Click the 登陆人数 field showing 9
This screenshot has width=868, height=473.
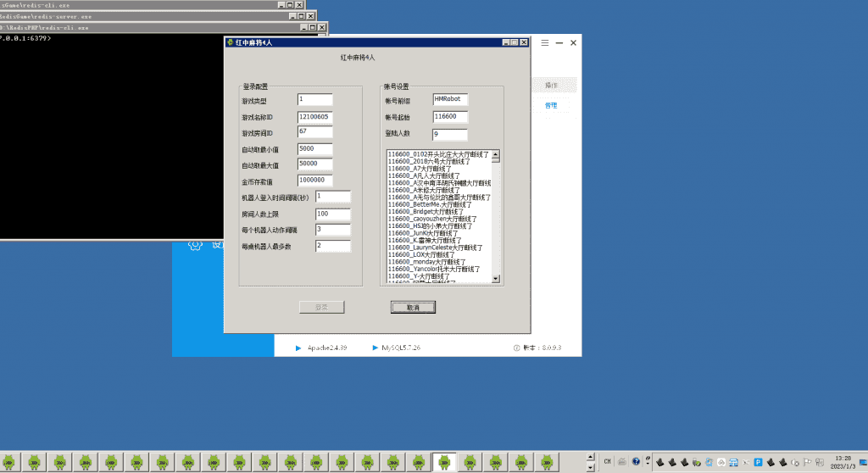click(450, 134)
